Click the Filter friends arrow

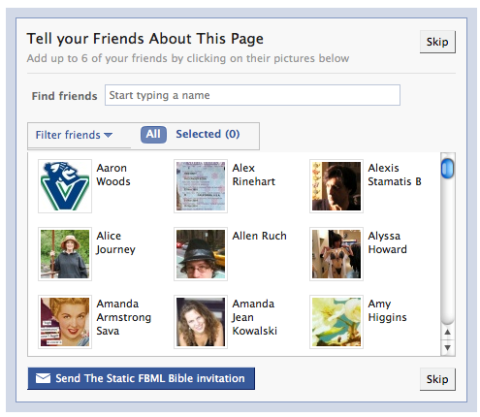tap(108, 135)
